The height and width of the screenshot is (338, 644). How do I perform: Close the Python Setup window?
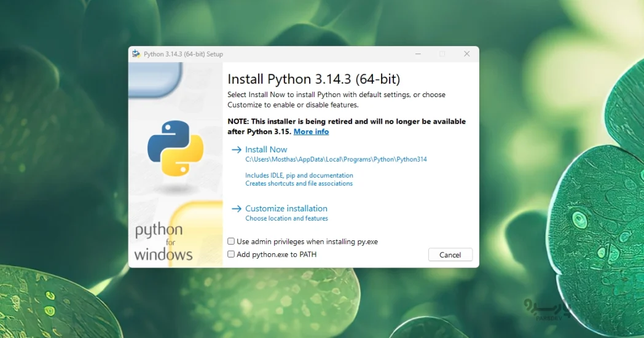pyautogui.click(x=466, y=54)
